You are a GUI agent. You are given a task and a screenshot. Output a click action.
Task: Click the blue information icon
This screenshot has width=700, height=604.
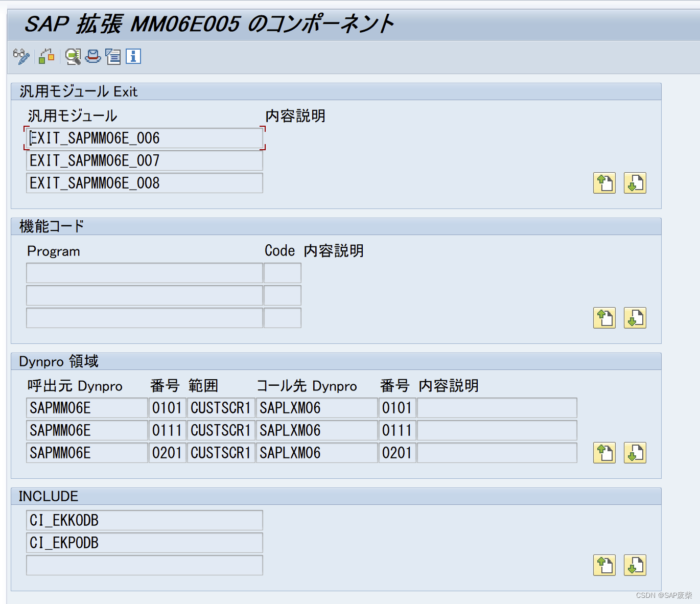click(x=133, y=56)
